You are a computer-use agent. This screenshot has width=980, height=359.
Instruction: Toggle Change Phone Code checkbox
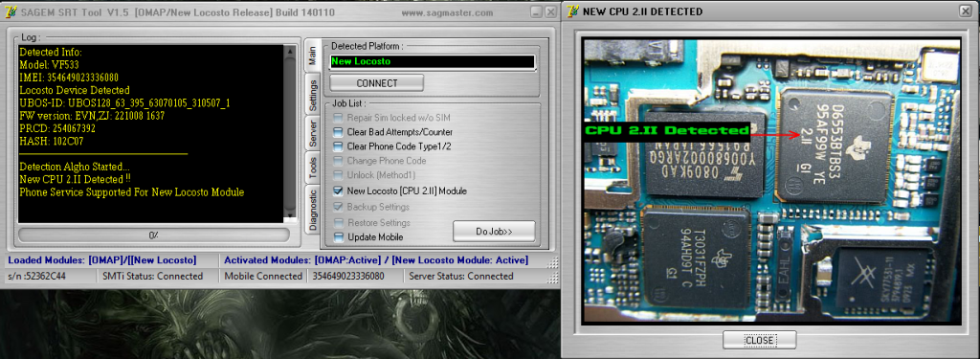tap(338, 161)
